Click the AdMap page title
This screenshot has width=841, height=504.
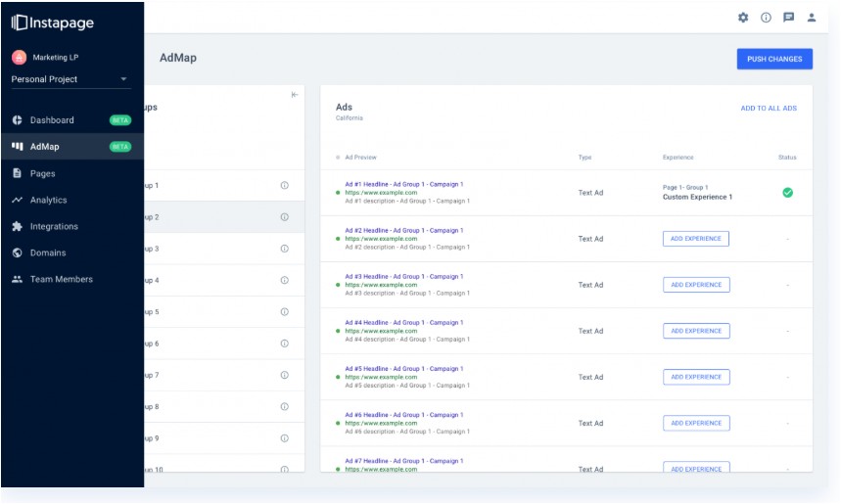(178, 58)
